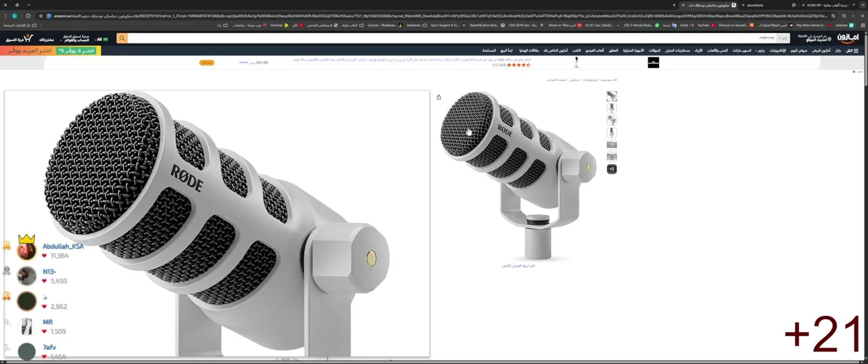Click the share icon beside the product image

[439, 97]
